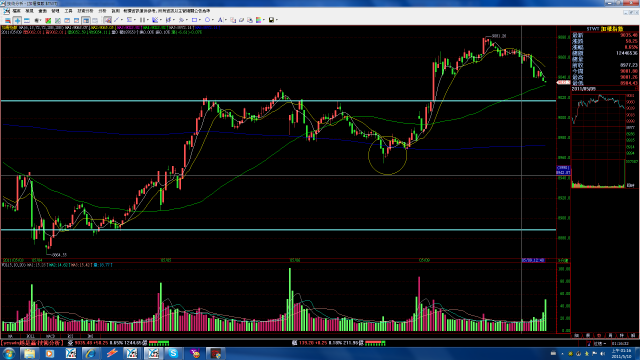Click the first toolbar icon with red and blue window
Screen dimensions: 640x360
[8, 20]
